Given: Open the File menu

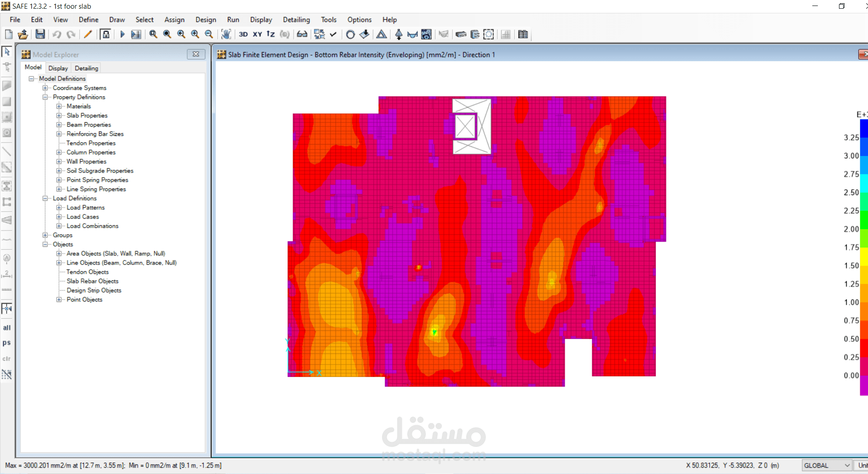Looking at the screenshot, I should [x=15, y=20].
